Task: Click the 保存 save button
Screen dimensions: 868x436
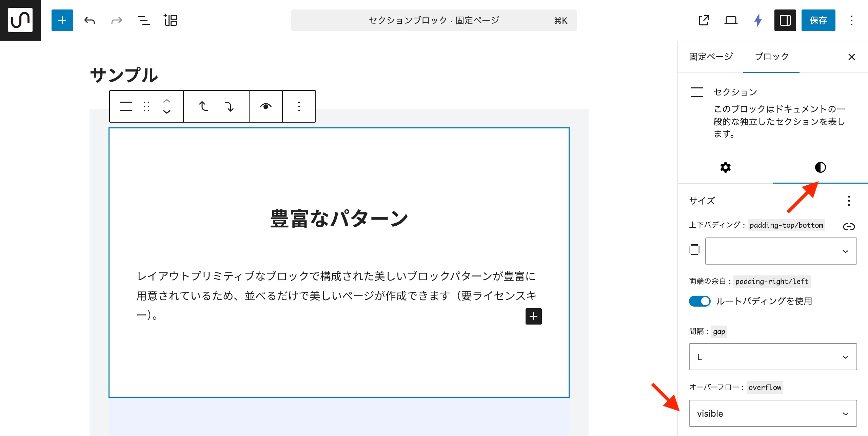Action: [x=818, y=20]
